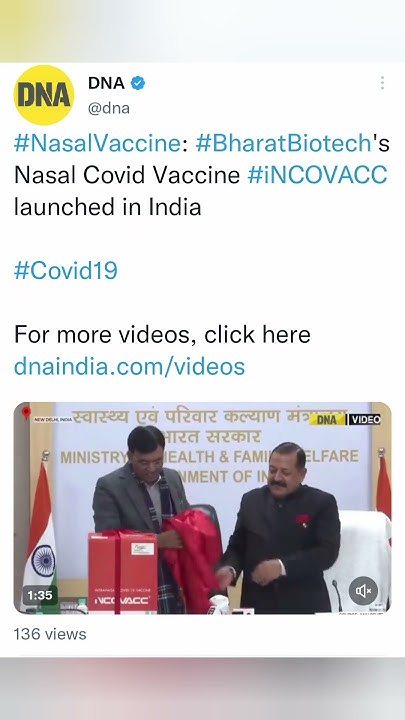Unmute the video using the speaker icon

pyautogui.click(x=363, y=591)
